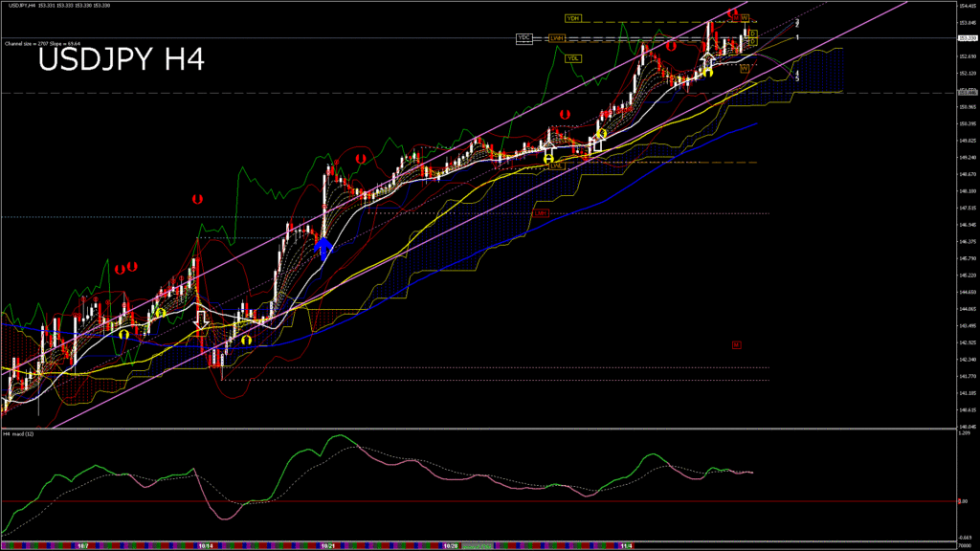
Task: Select the 10/7 date on time axis
Action: 82,545
